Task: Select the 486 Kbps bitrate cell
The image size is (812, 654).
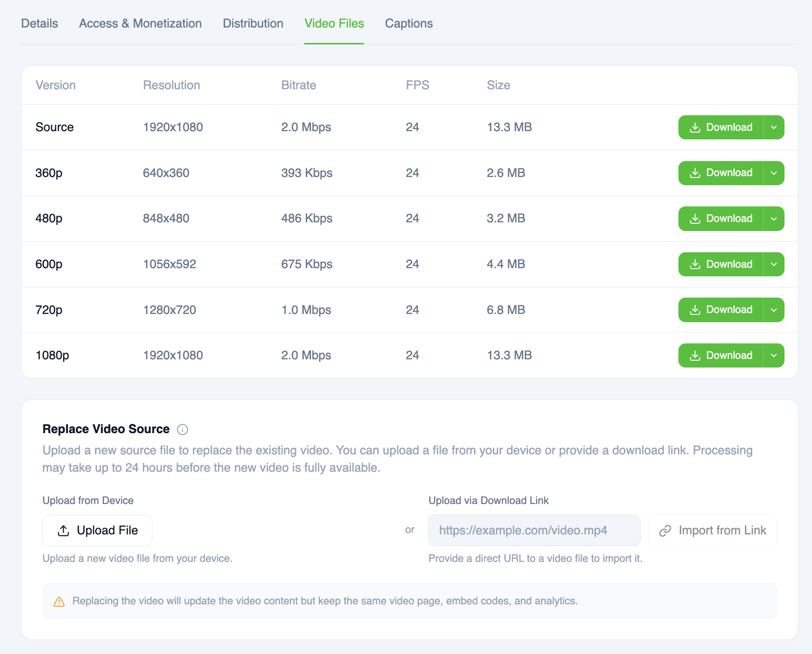Action: [x=307, y=218]
